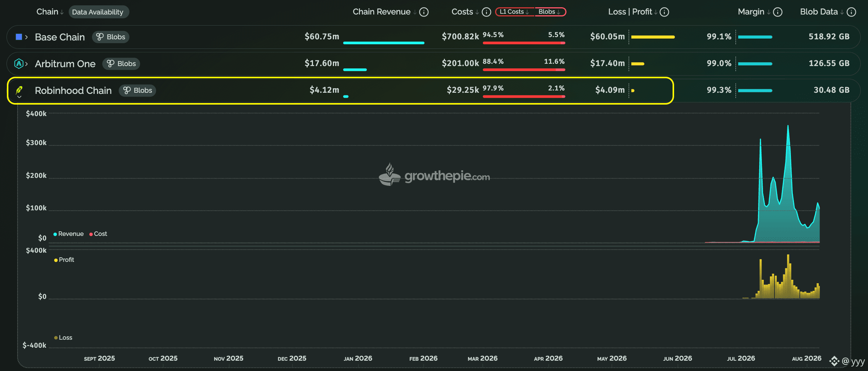
Task: Toggle the L1 Costs sort segment
Action: click(x=515, y=12)
